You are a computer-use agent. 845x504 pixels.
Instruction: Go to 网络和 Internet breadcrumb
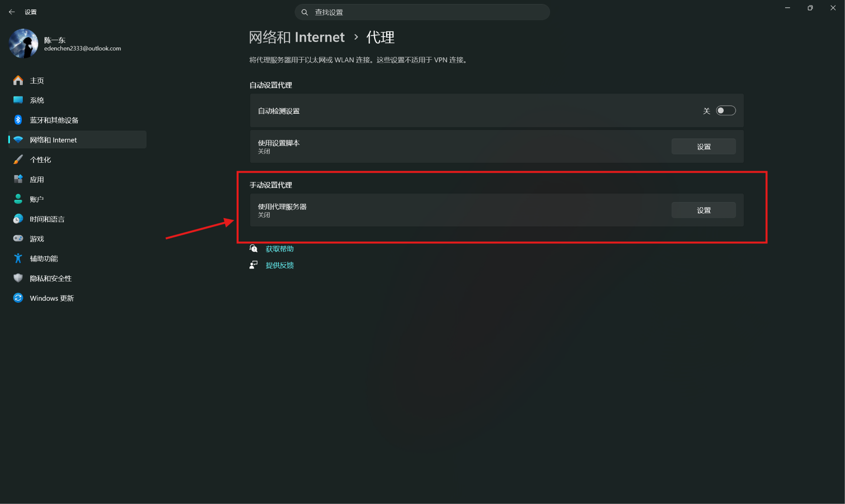(x=297, y=37)
